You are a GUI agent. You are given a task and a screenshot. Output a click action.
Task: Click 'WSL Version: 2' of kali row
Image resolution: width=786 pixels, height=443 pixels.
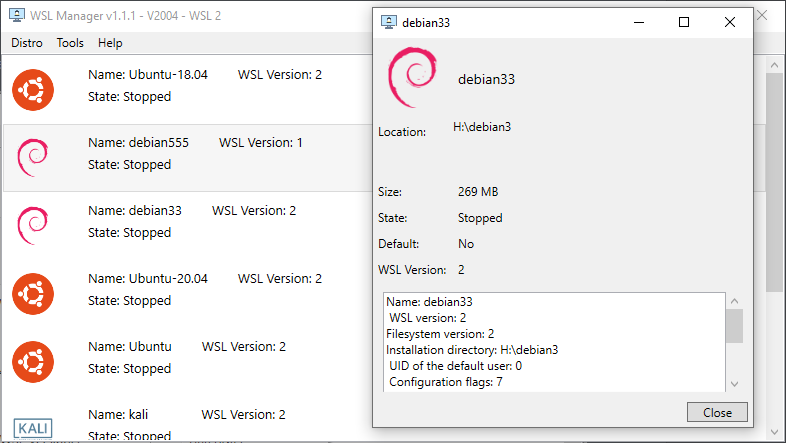pos(243,415)
